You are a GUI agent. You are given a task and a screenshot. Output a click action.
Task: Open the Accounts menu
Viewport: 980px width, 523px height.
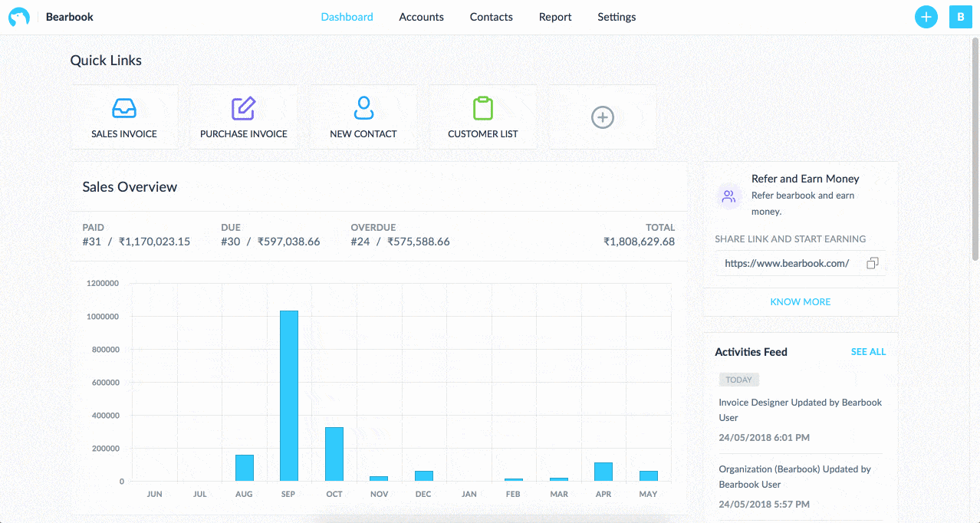tap(421, 17)
